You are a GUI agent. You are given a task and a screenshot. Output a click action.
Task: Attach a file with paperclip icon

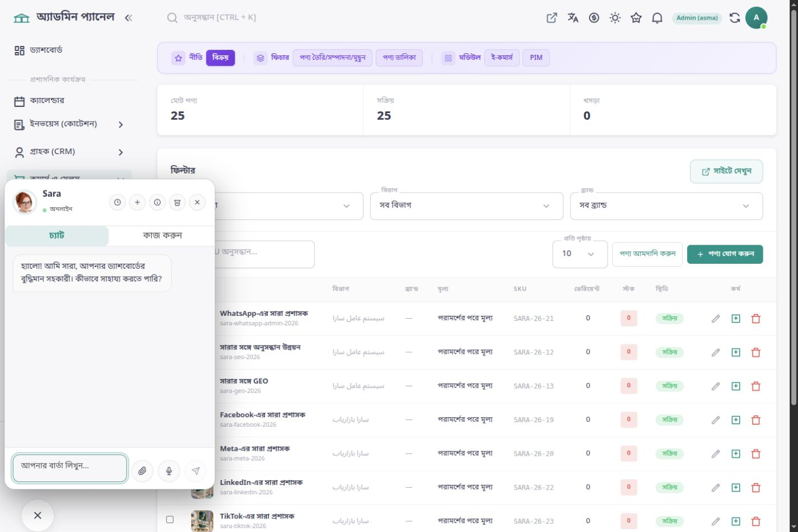tap(142, 471)
